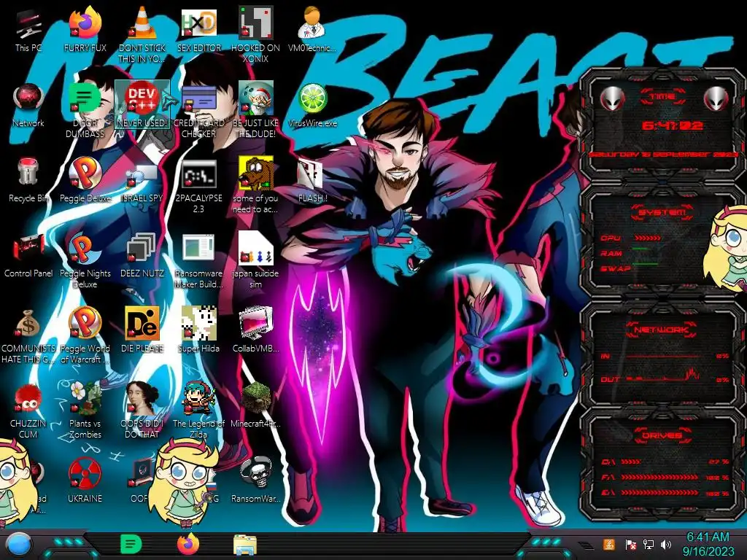The height and width of the screenshot is (560, 747).
Task: Select the Minecraft4Fr grass block icon
Action: 256,405
